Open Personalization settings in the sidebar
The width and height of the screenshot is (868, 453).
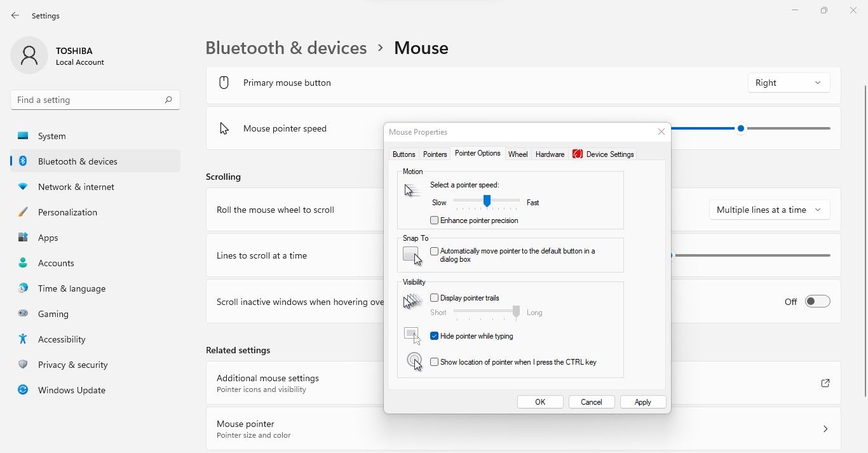[x=22, y=212]
